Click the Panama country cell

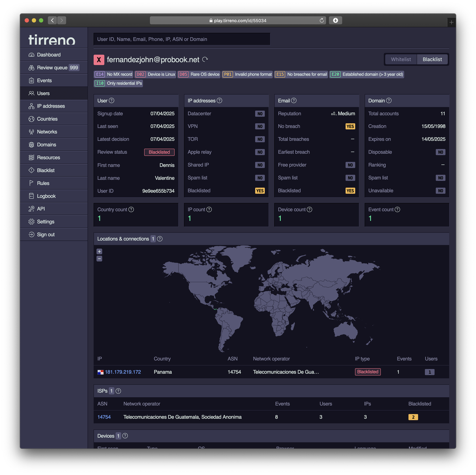(163, 372)
